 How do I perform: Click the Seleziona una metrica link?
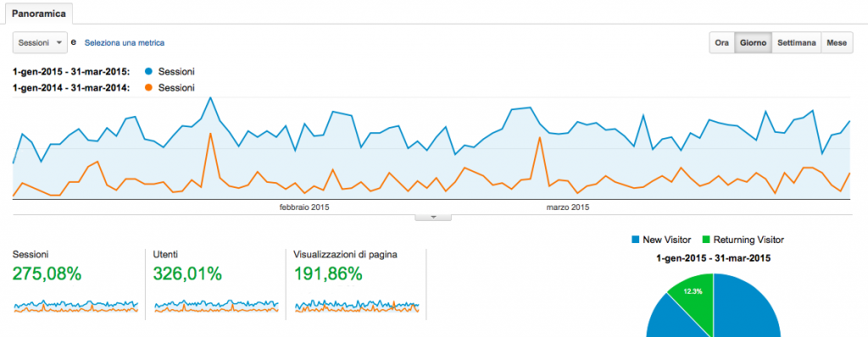pyautogui.click(x=124, y=42)
